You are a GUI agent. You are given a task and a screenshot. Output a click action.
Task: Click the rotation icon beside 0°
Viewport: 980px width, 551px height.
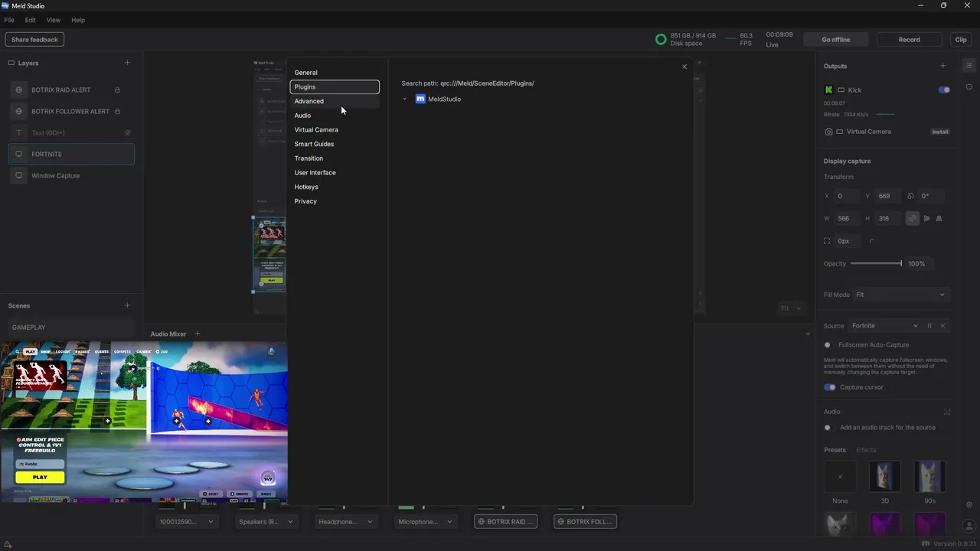[x=910, y=196]
